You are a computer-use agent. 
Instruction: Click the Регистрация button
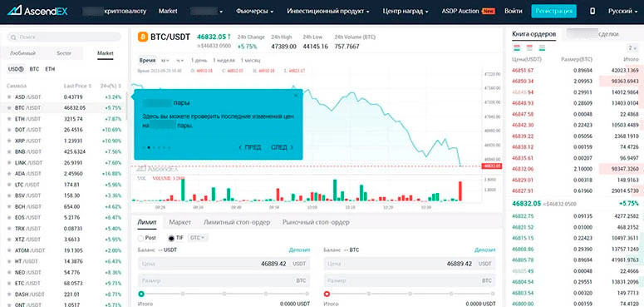(554, 11)
